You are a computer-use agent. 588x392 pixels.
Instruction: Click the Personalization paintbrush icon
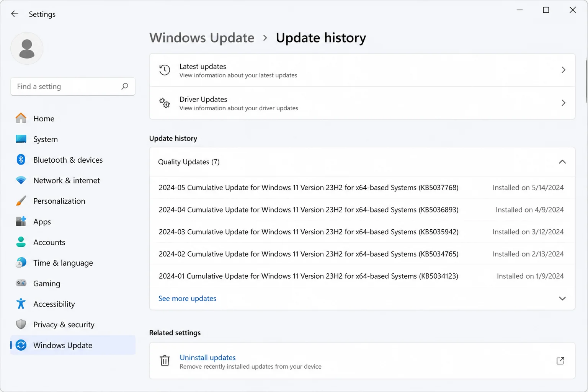point(21,201)
